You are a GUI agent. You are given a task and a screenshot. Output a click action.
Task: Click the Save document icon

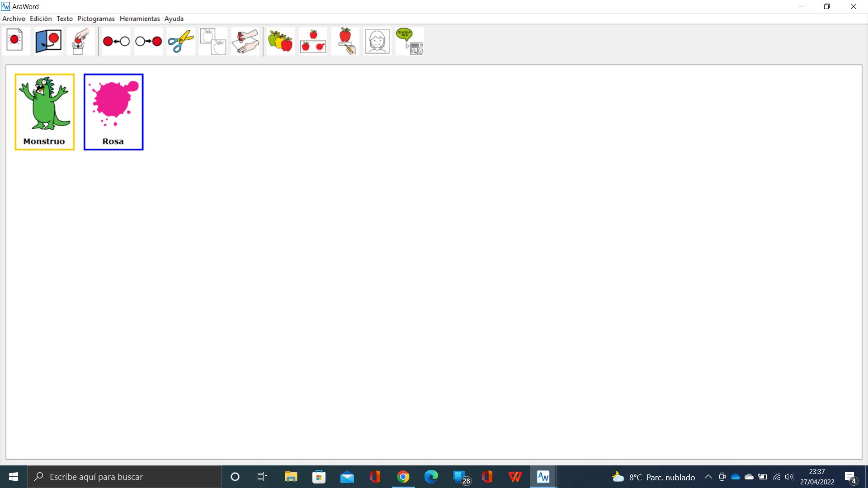point(80,41)
